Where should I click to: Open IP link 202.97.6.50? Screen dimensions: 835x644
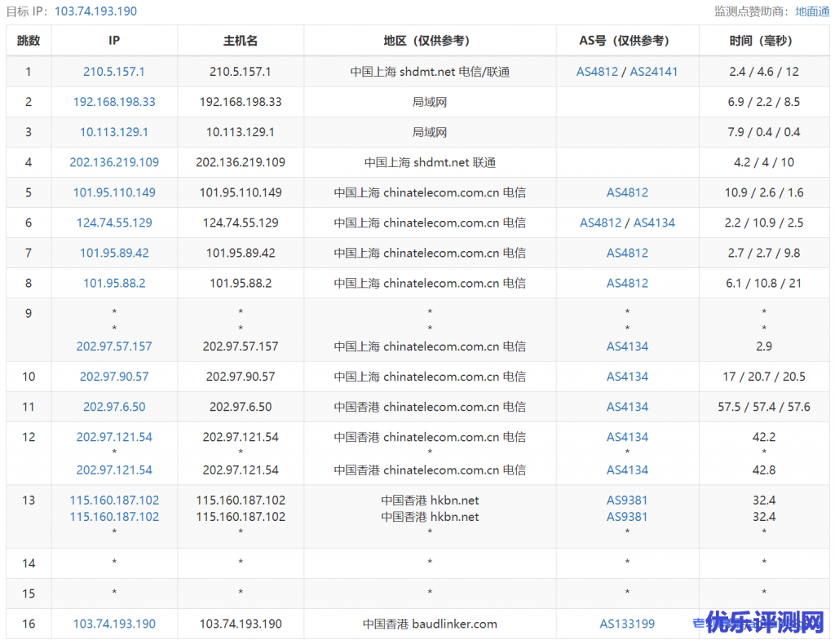[114, 407]
